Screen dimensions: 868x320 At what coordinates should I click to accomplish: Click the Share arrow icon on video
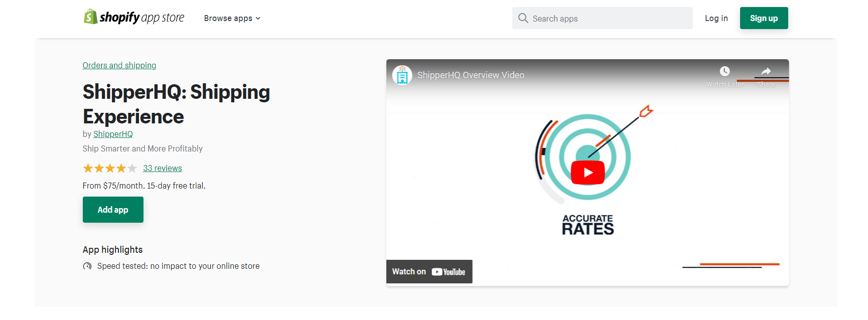pos(766,71)
